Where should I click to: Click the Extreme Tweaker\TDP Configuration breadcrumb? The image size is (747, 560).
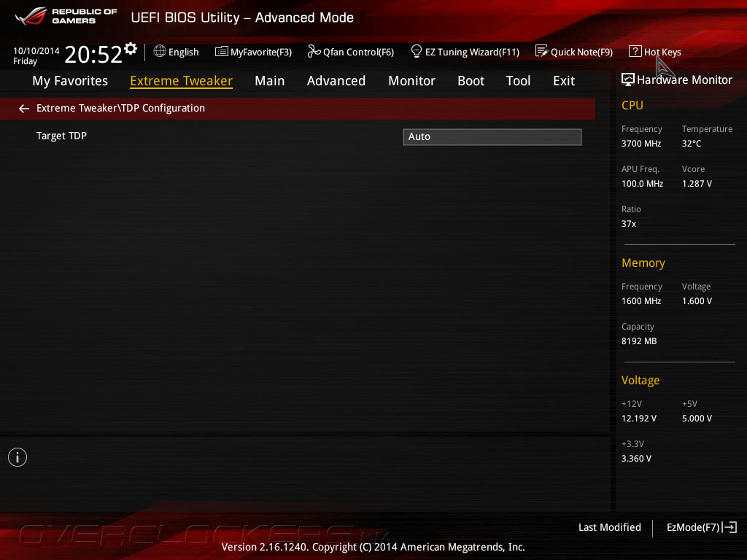120,108
